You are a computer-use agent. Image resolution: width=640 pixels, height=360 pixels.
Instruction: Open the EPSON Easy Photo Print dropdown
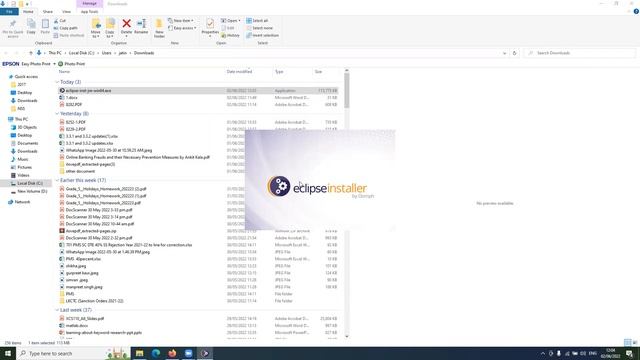click(x=54, y=64)
